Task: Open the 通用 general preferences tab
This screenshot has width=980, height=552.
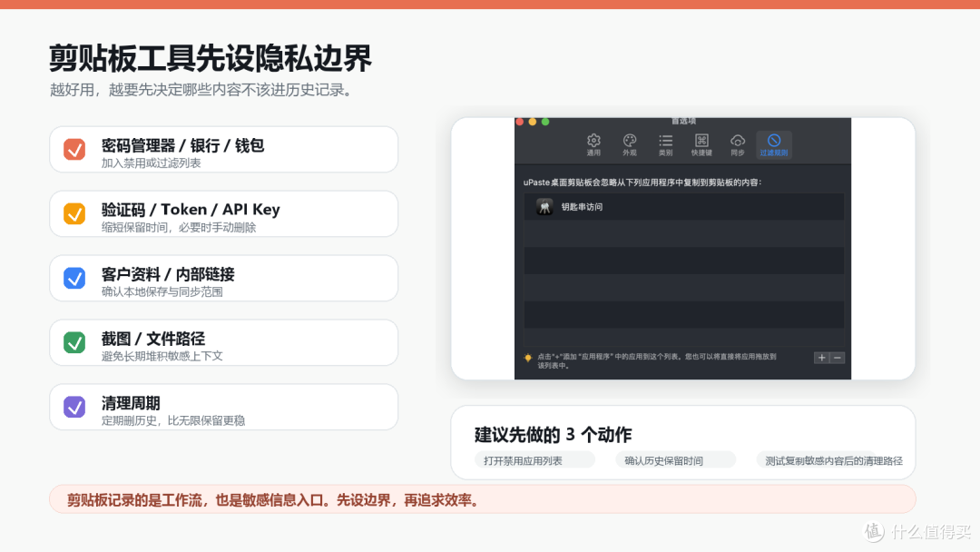Action: tap(593, 145)
